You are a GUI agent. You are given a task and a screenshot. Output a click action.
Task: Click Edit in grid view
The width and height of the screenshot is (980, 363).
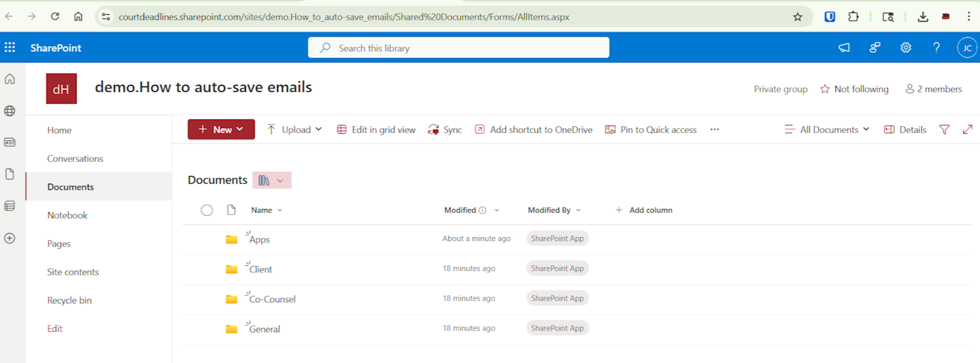[x=376, y=129]
